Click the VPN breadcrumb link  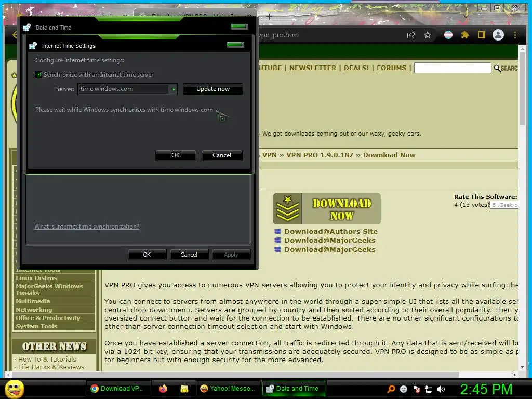point(270,155)
